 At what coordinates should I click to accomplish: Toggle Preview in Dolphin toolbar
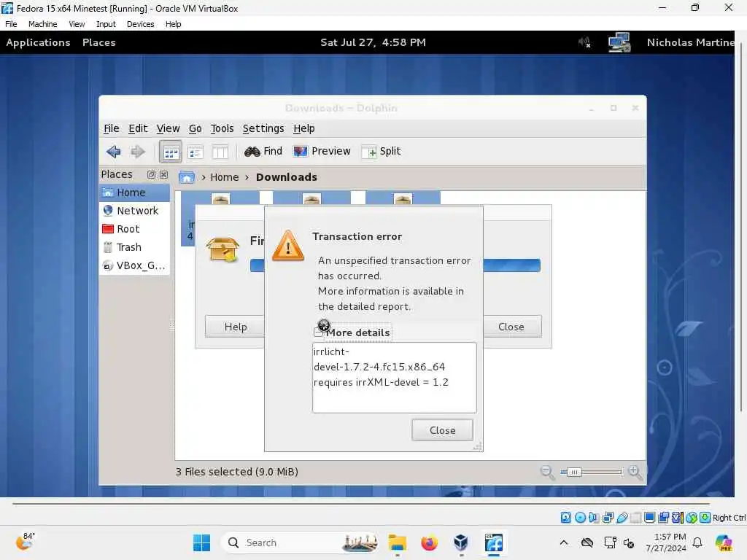point(322,152)
